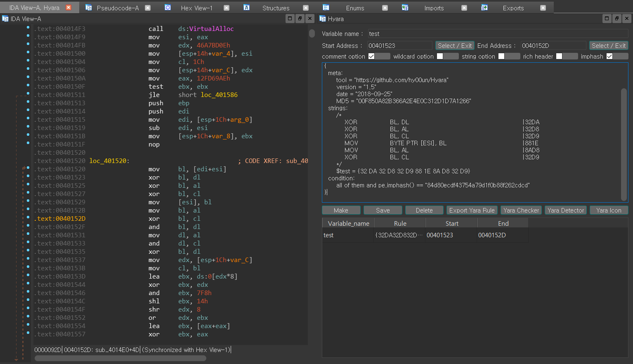
Task: Toggle the imphash checkbox
Action: tap(609, 57)
